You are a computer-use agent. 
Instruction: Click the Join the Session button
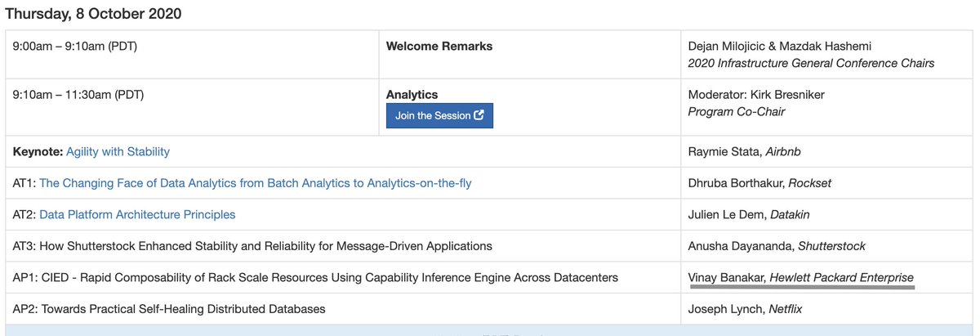[439, 115]
